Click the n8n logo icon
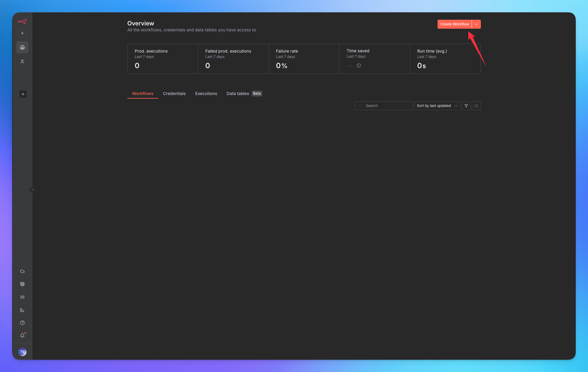This screenshot has width=588, height=372. coord(22,22)
